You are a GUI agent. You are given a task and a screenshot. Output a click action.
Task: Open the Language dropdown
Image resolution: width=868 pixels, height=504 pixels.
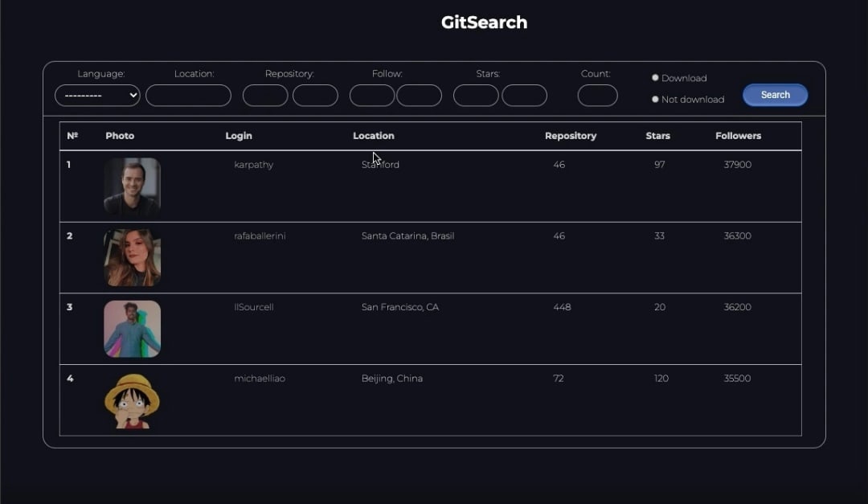(97, 96)
